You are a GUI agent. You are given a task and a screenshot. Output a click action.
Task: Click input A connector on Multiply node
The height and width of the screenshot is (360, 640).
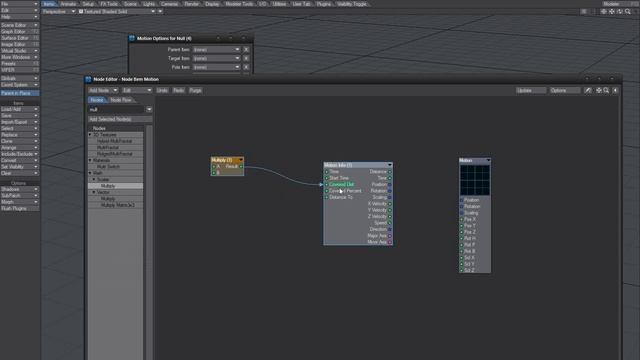[213, 167]
